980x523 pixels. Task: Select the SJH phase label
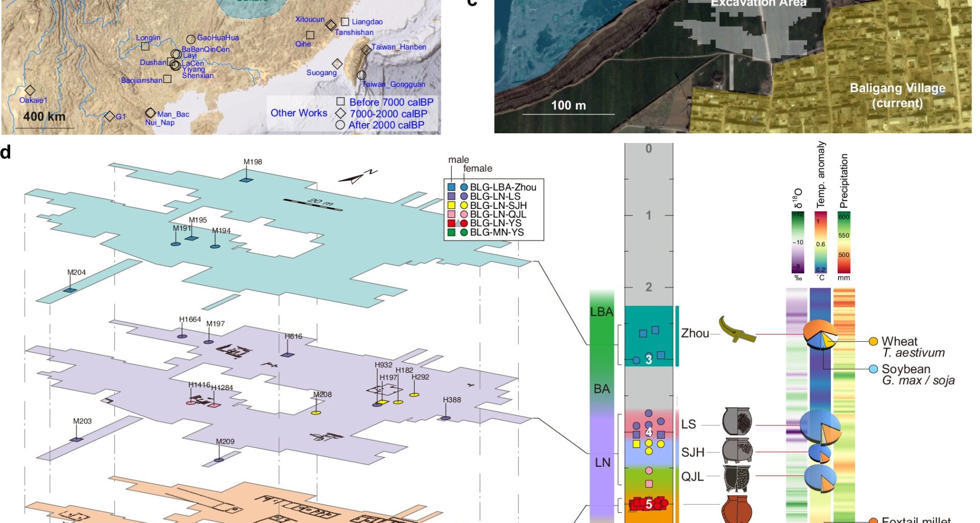click(692, 453)
